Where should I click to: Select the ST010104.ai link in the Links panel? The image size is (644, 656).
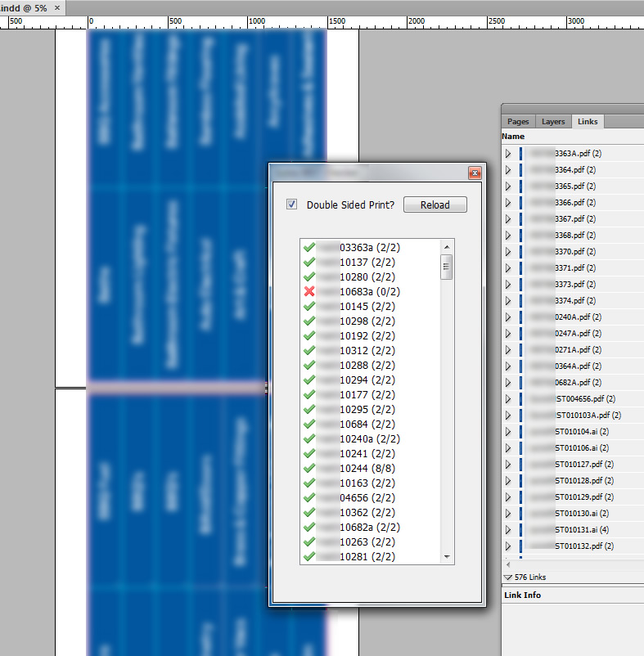[x=581, y=431]
